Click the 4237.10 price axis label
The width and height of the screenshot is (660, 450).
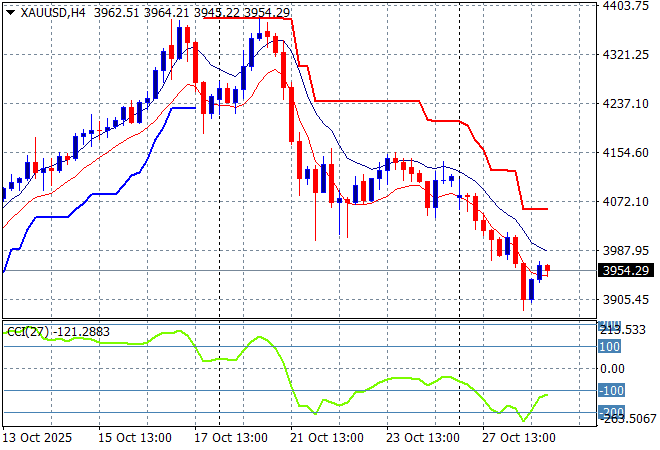[625, 103]
